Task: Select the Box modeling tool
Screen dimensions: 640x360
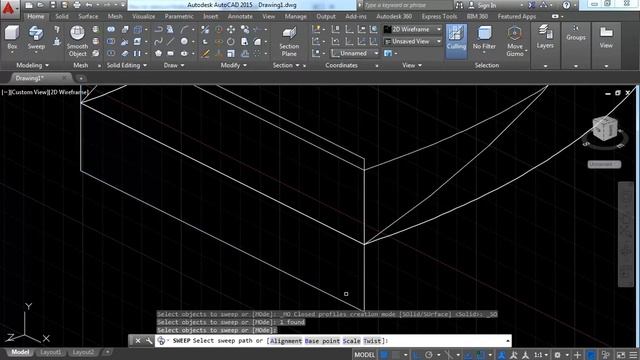Action: (12, 37)
